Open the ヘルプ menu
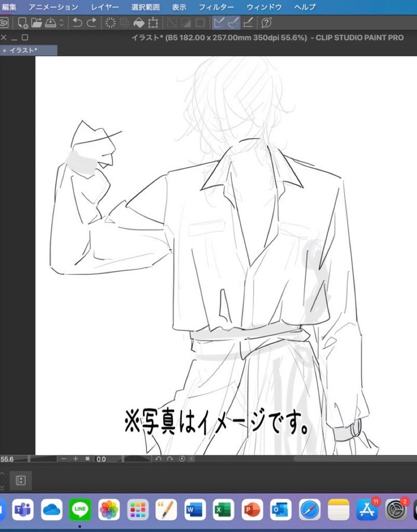Image resolution: width=417 pixels, height=532 pixels. tap(305, 7)
